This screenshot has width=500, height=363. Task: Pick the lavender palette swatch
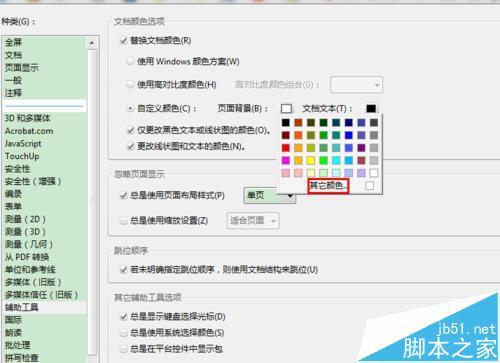[361, 173]
